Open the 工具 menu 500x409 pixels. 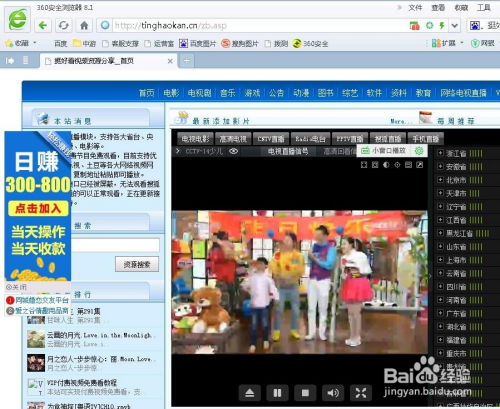[x=484, y=7]
